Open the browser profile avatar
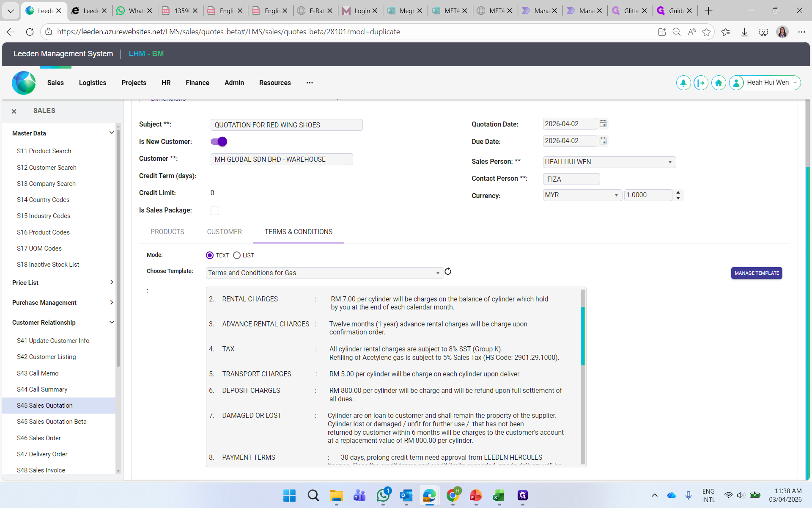The image size is (812, 508). [x=782, y=32]
